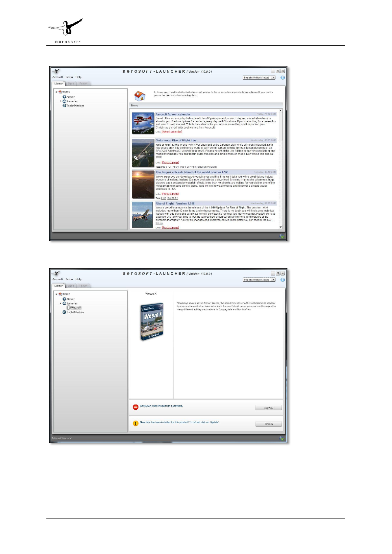The width and height of the screenshot is (392, 554).
Task: Collapse the Sceneries node in the Weeze X window tree
Action: 61,303
